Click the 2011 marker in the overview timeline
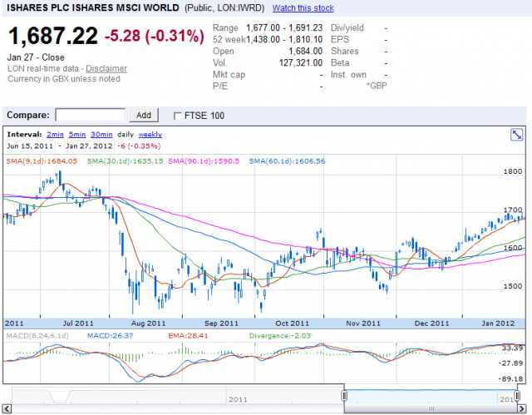The image size is (532, 415). pyautogui.click(x=238, y=399)
